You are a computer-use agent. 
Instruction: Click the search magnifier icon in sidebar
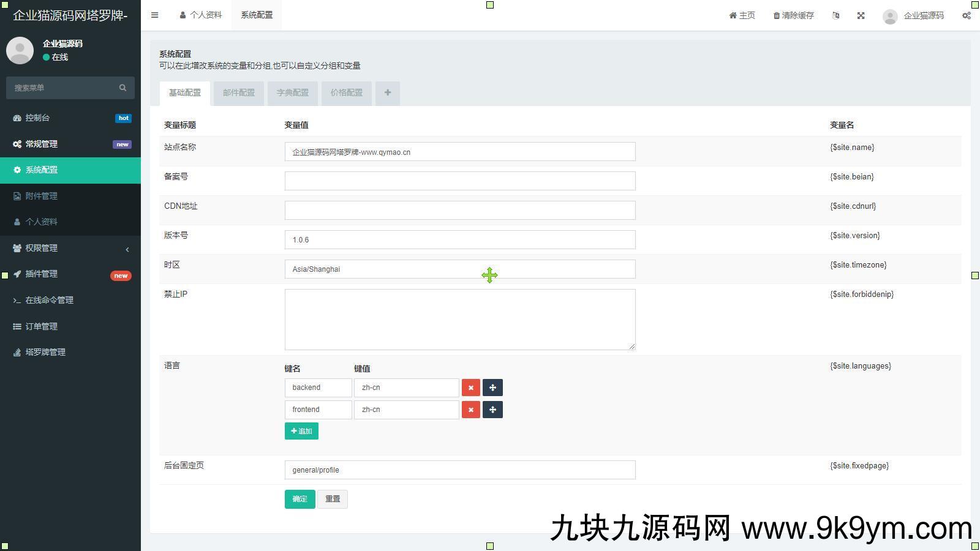[123, 88]
